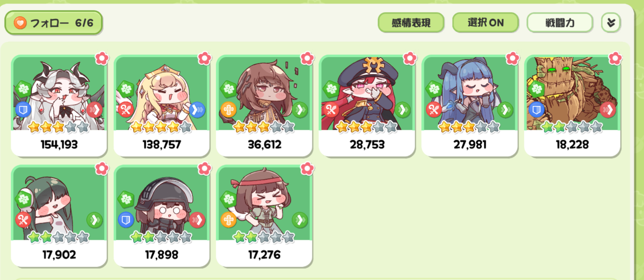This screenshot has height=280, width=644.
Task: Expand the double-chevron sort order button
Action: [611, 23]
